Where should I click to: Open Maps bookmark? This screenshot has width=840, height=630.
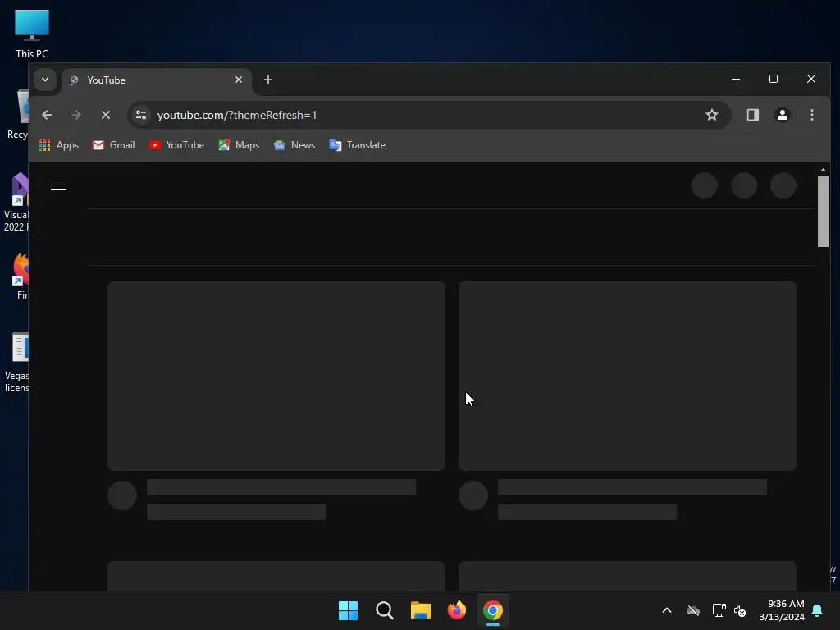click(x=239, y=145)
